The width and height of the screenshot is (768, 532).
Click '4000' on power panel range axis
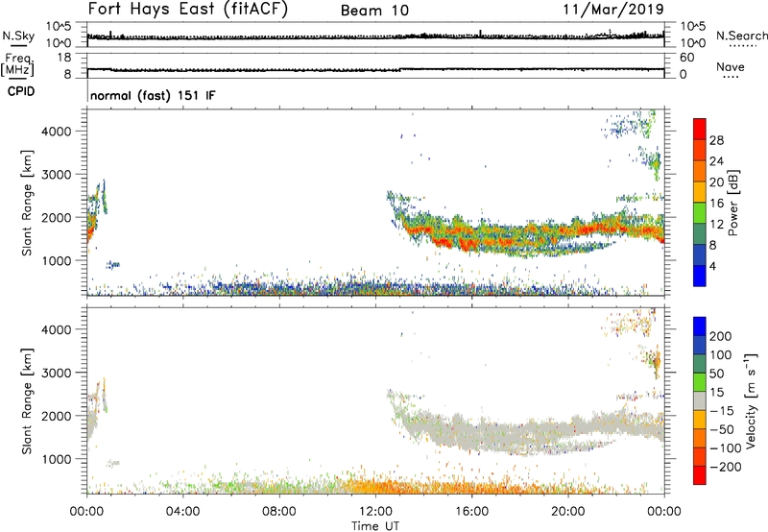coord(57,132)
